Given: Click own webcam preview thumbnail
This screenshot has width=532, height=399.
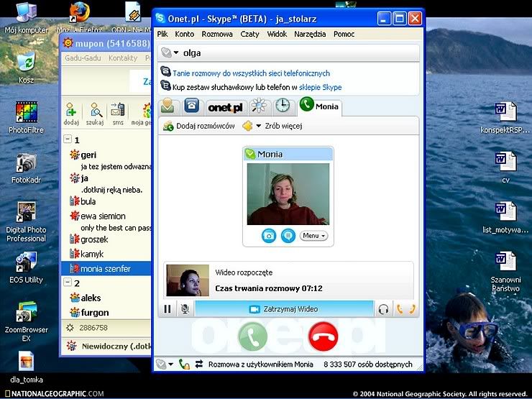Looking at the screenshot, I should click(188, 280).
